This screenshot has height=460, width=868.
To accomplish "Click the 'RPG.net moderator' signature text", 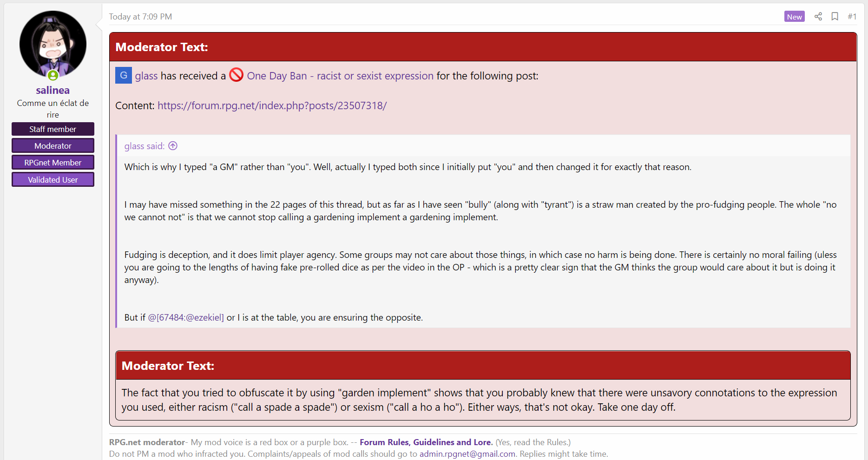I will [x=147, y=442].
